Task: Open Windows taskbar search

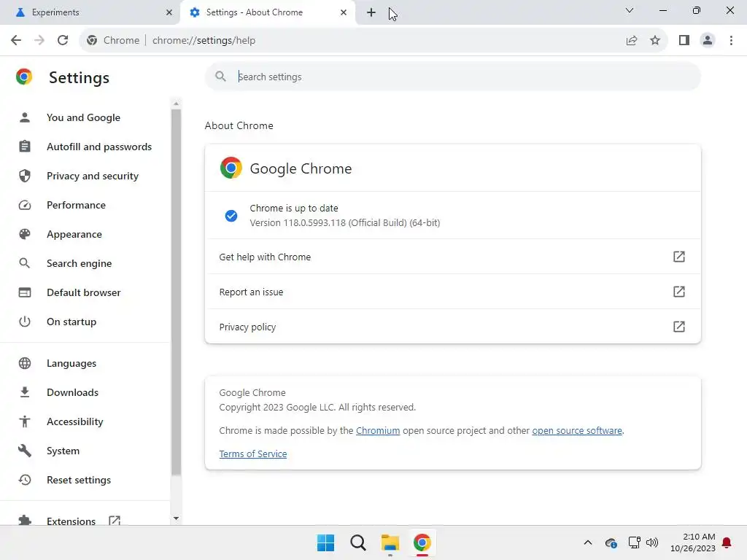Action: 357,542
